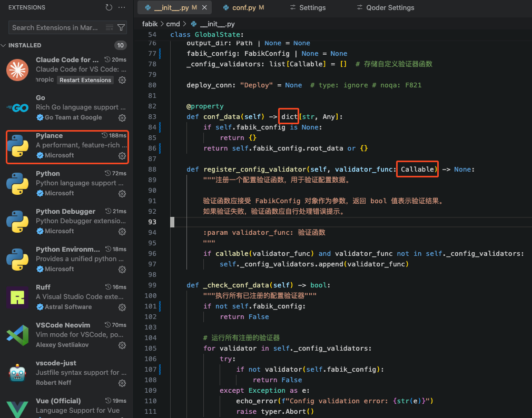Open the Go extension manage gear
The image size is (532, 418).
click(122, 117)
